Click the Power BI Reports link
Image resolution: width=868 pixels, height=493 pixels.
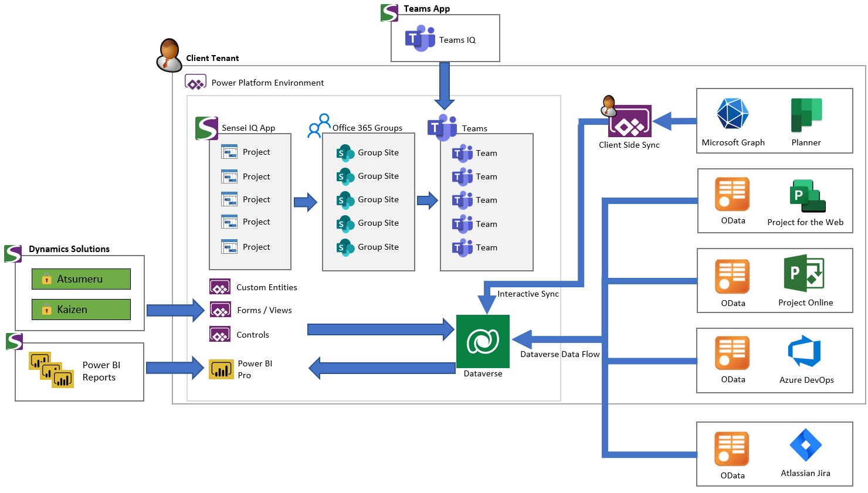pyautogui.click(x=101, y=370)
